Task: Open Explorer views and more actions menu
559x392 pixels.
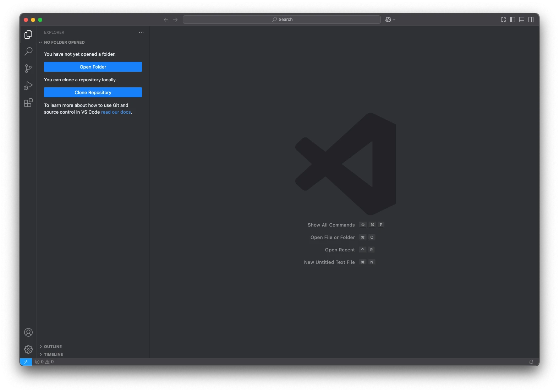Action: (141, 32)
